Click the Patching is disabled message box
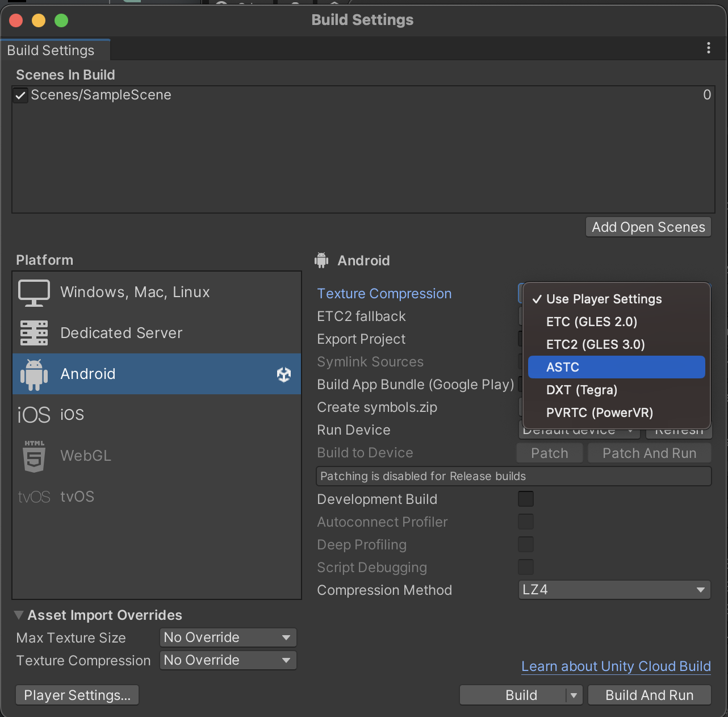 [513, 476]
